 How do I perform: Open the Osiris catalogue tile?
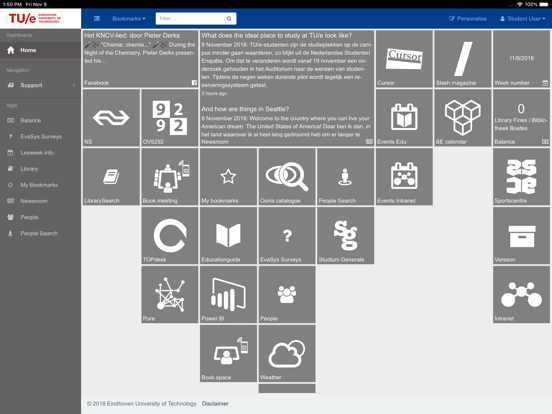point(287,176)
